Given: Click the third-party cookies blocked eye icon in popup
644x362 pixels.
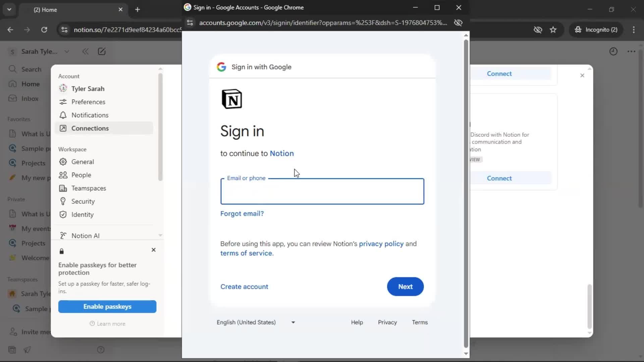Looking at the screenshot, I should pyautogui.click(x=458, y=22).
